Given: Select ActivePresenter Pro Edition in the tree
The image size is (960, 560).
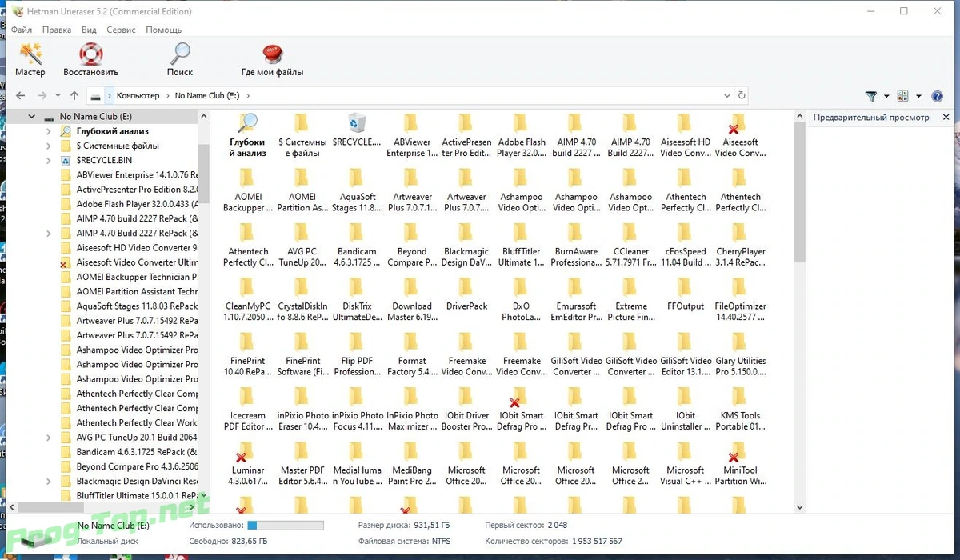Looking at the screenshot, I should coord(130,190).
